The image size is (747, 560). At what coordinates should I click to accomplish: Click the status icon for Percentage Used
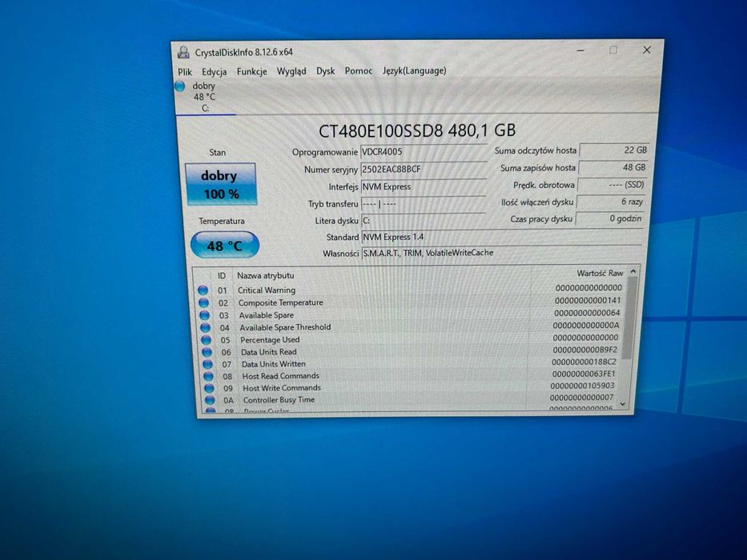pos(207,340)
